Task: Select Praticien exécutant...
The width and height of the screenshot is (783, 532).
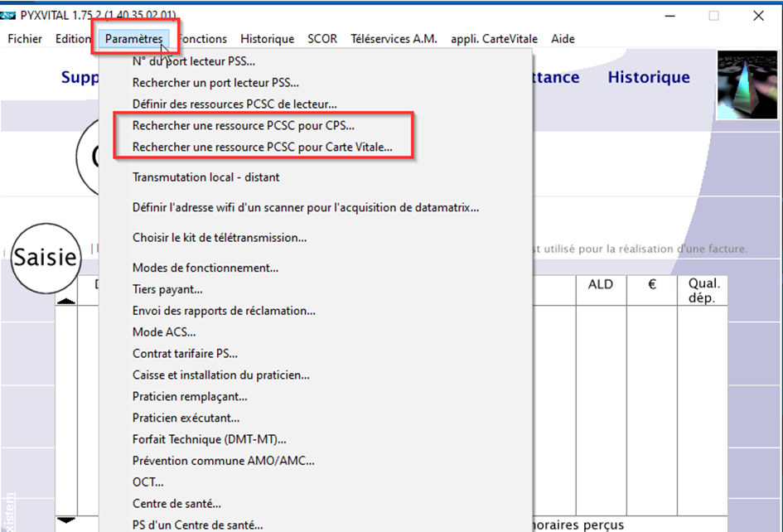Action: click(316, 418)
